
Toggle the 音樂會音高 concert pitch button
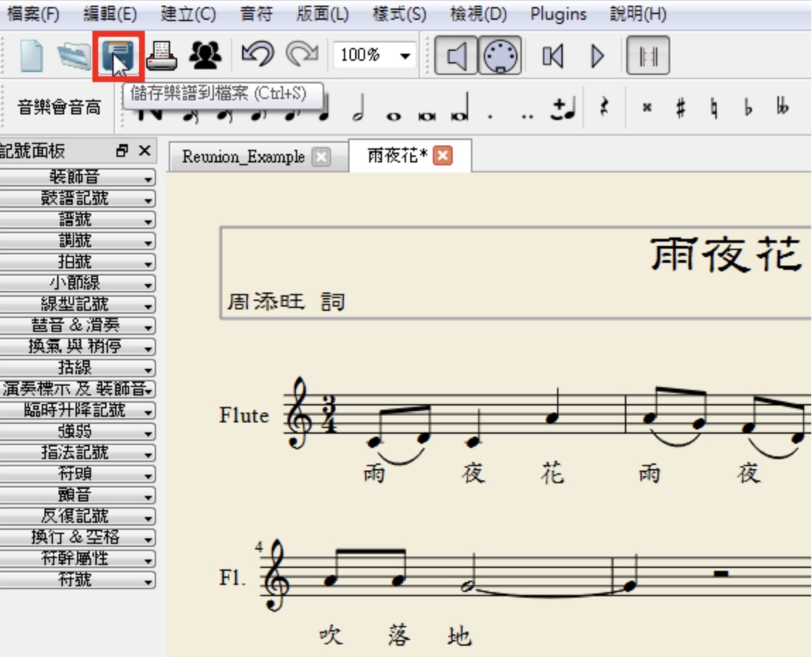pyautogui.click(x=59, y=107)
